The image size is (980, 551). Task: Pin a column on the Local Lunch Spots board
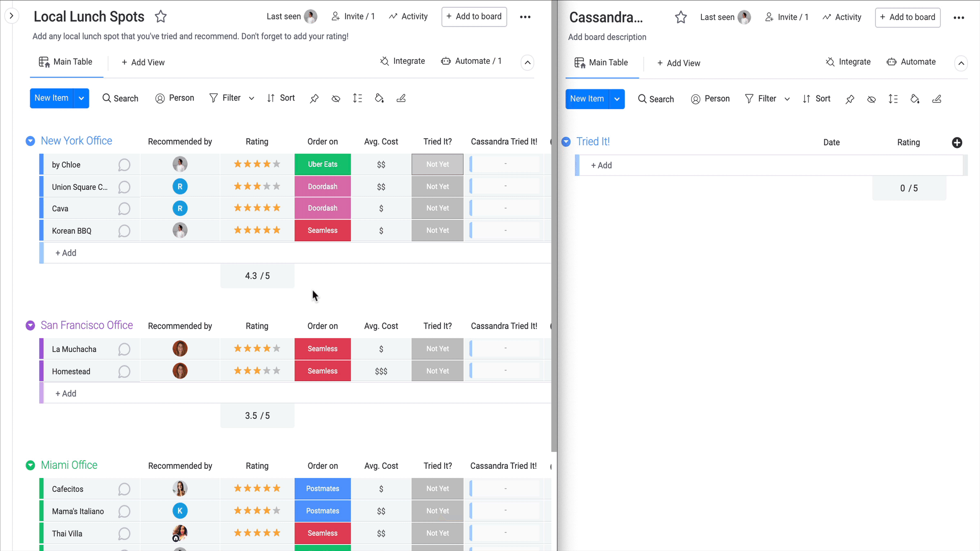click(x=314, y=98)
